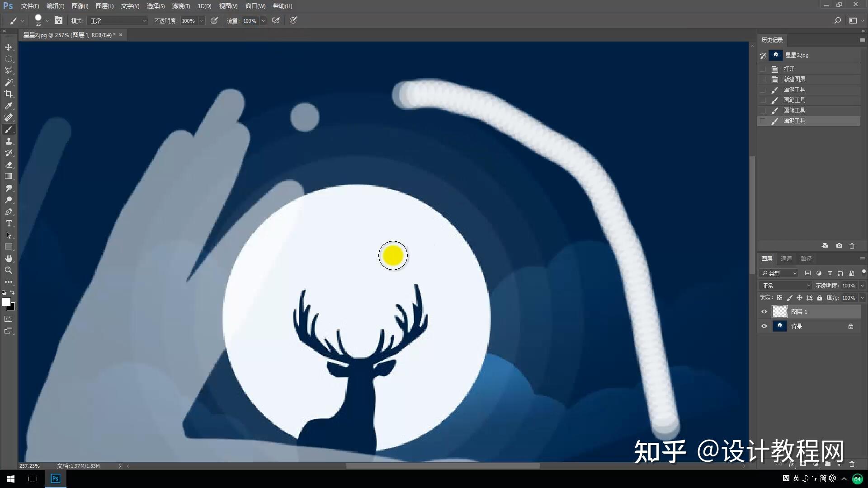Screen dimensions: 868x488
Task: Toggle airbrush build-up effect in options bar
Action: pyautogui.click(x=276, y=20)
